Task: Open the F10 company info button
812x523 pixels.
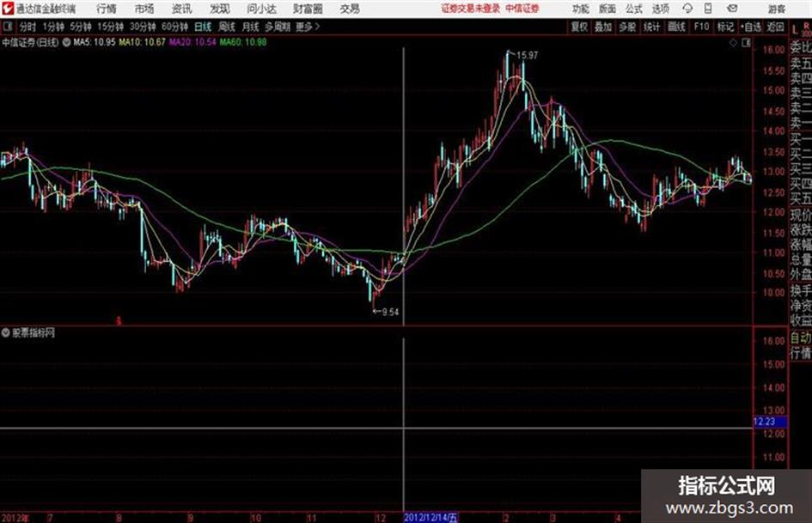Action: coord(701,27)
